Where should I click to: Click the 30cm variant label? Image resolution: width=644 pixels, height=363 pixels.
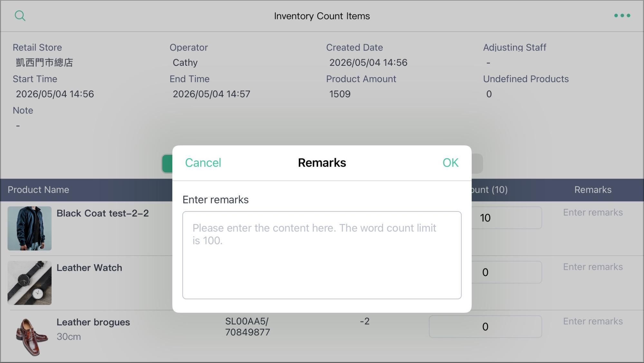click(69, 337)
